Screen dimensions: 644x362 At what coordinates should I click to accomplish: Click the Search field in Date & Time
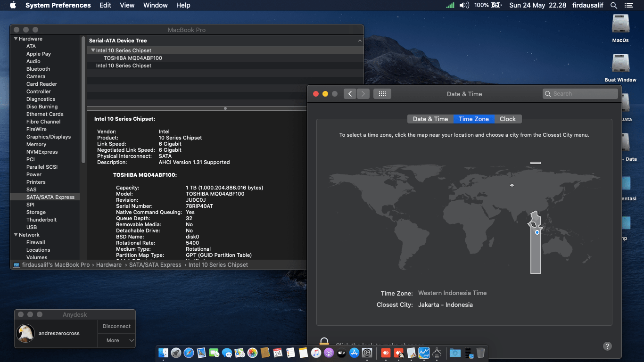pos(579,93)
